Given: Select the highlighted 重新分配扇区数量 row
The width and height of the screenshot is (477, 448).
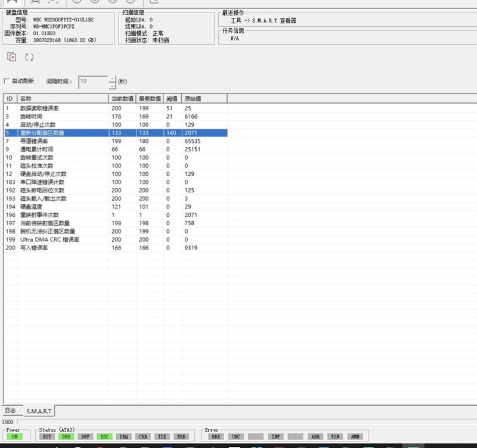Looking at the screenshot, I should (x=116, y=133).
